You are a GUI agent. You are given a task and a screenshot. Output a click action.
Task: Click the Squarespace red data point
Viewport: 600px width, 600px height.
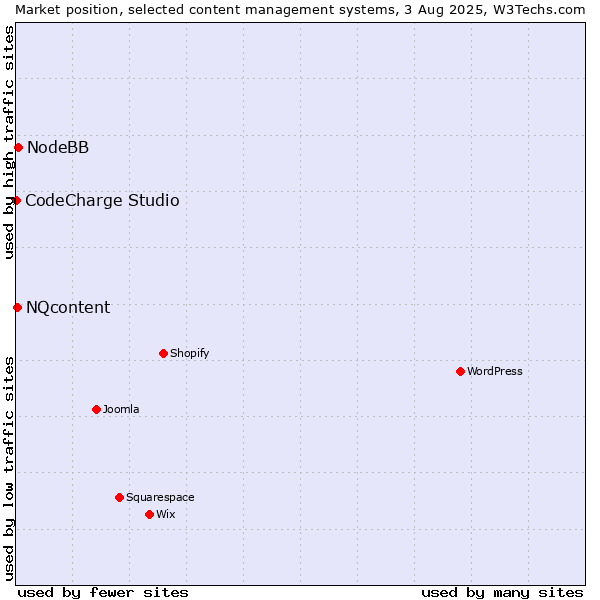119,497
